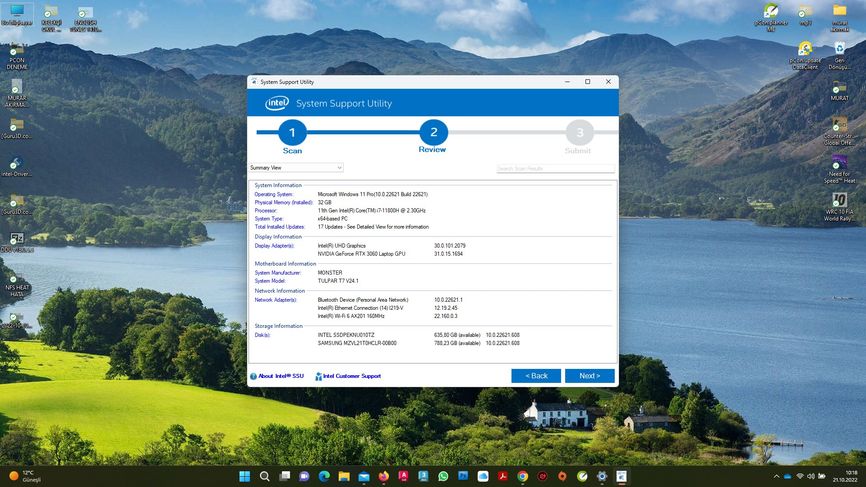This screenshot has height=487, width=866.
Task: Click the Next button
Action: point(589,376)
